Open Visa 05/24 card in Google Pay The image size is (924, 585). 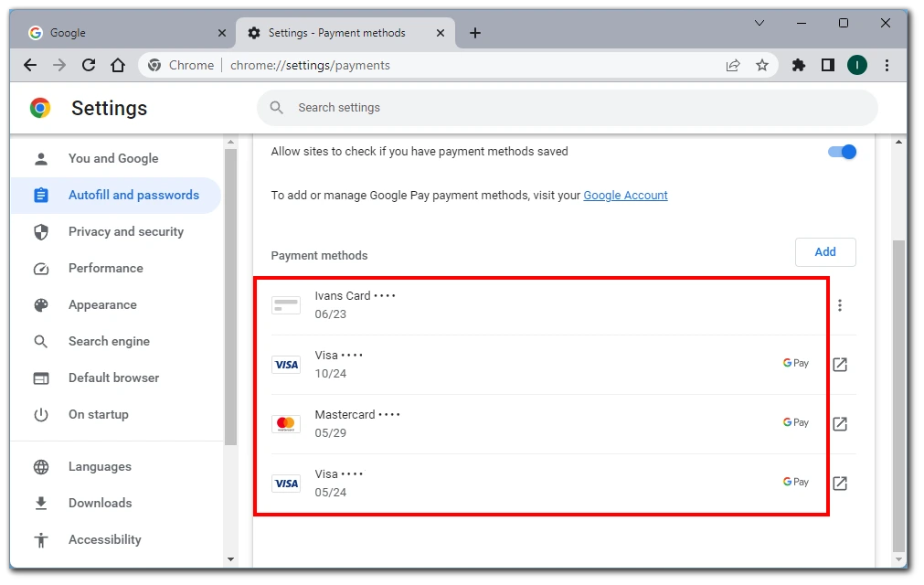[840, 483]
